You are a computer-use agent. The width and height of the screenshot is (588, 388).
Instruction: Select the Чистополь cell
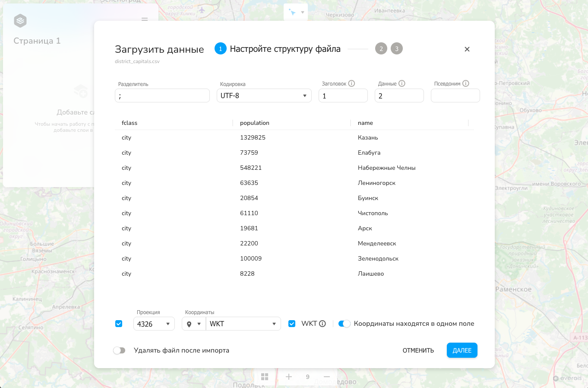(373, 213)
